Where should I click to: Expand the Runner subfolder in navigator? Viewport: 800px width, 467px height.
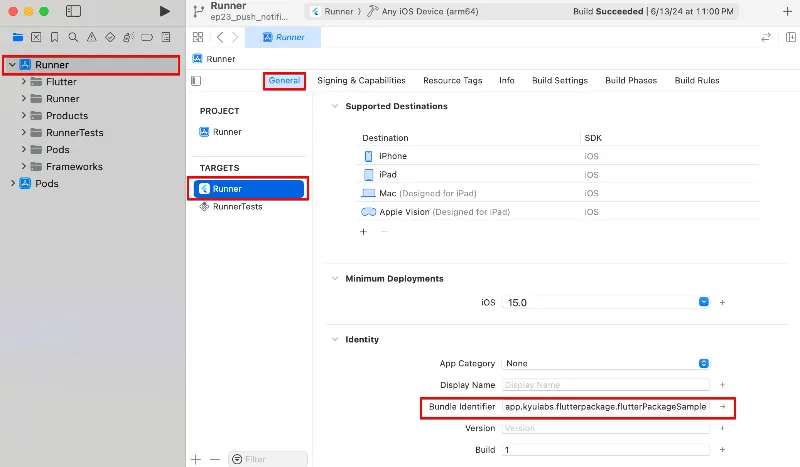(23, 99)
